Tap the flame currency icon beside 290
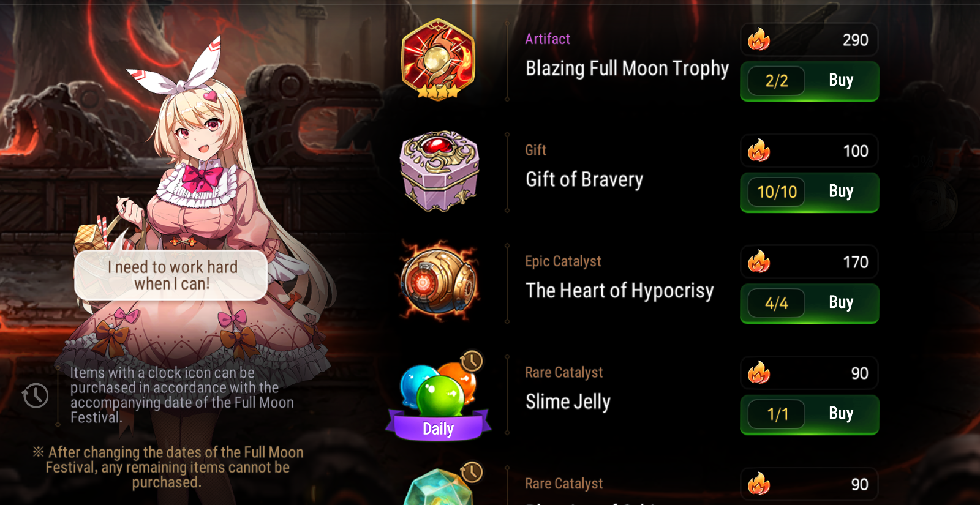Screen dimensions: 980x505 point(759,40)
